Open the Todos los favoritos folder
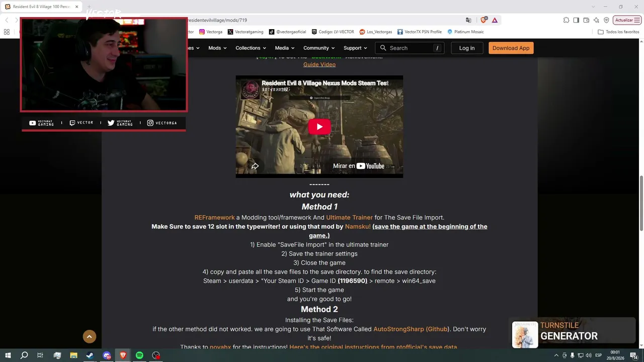 point(618,32)
